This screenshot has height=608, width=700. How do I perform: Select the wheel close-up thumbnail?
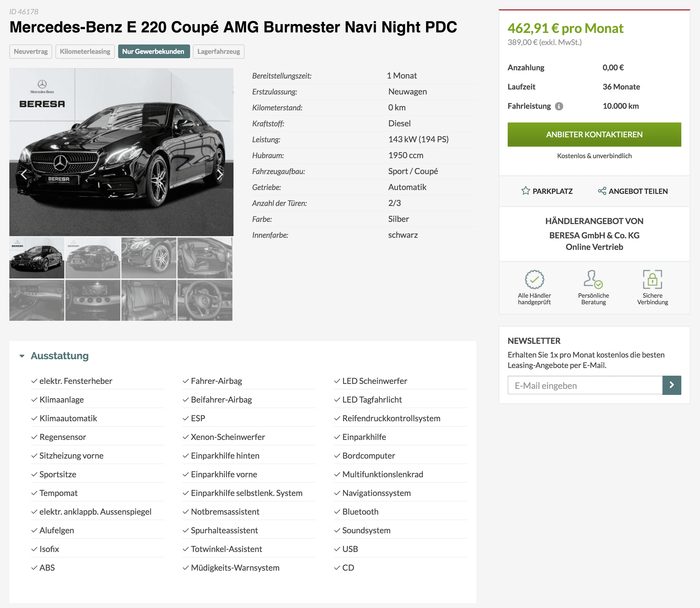149,258
